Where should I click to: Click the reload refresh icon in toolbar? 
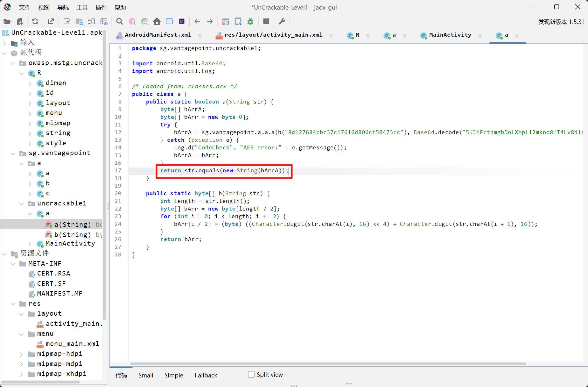tap(35, 22)
